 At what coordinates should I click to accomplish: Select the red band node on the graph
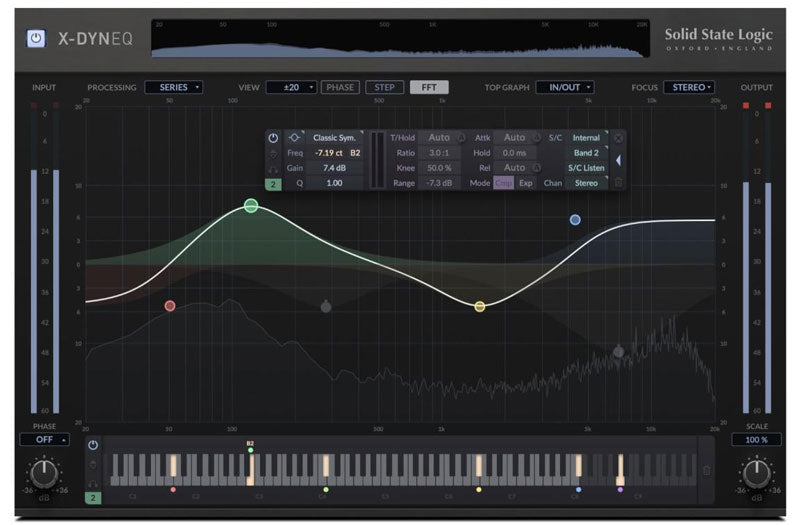pos(170,306)
